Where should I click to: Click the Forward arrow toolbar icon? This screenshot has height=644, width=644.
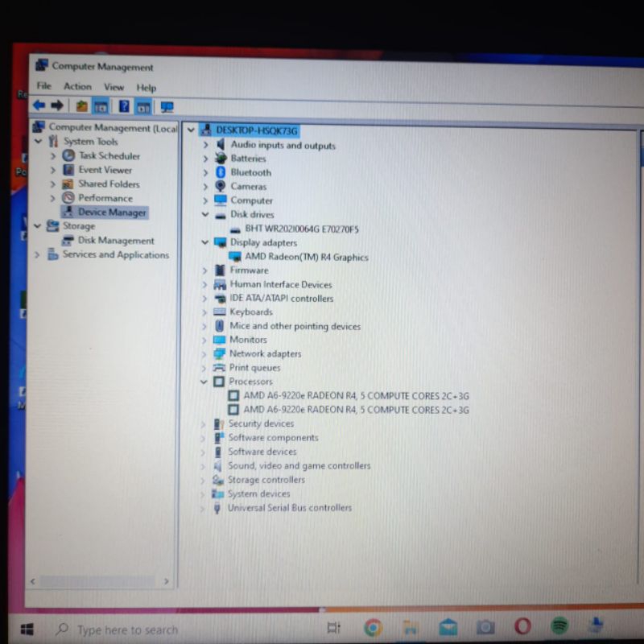click(57, 106)
